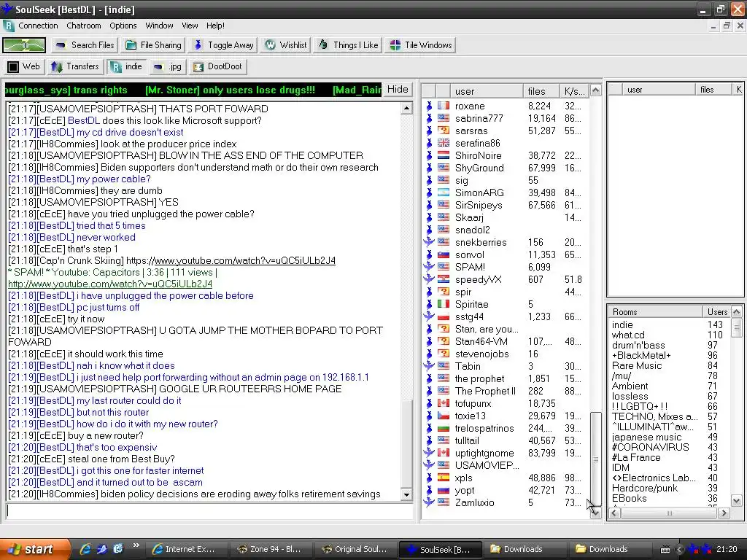Click the Windows start button
The image size is (747, 560).
point(34,549)
